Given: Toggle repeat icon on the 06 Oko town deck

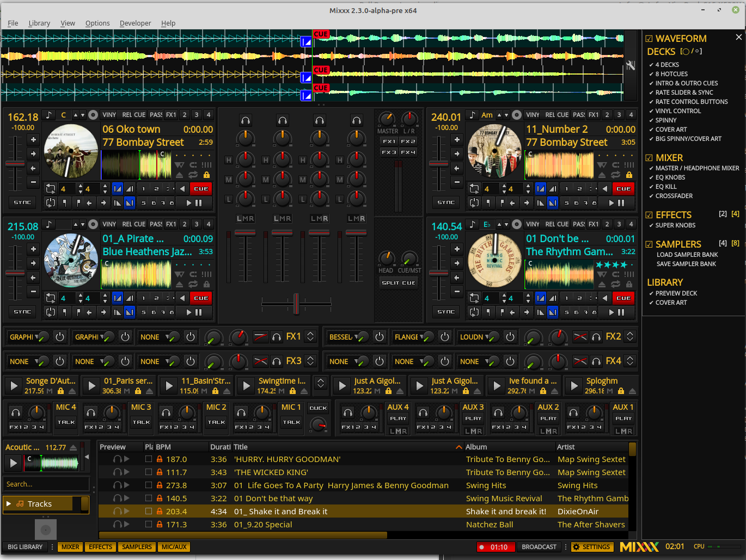Looking at the screenshot, I should tap(193, 175).
